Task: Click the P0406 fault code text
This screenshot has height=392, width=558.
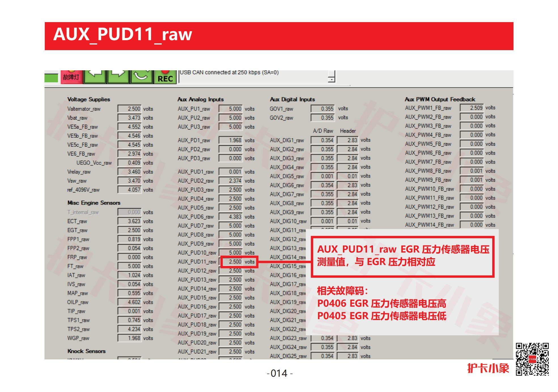Action: tap(332, 304)
